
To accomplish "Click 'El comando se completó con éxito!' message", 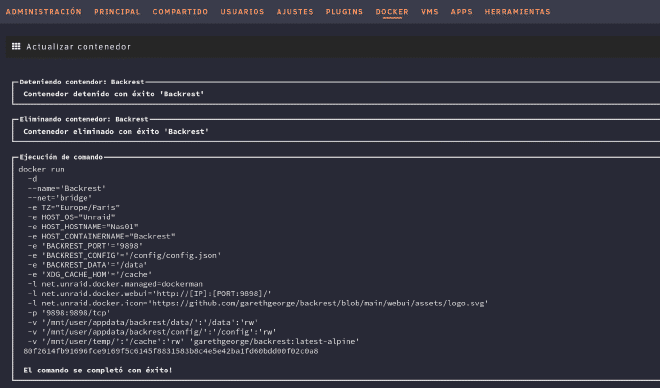I will pyautogui.click(x=98, y=370).
